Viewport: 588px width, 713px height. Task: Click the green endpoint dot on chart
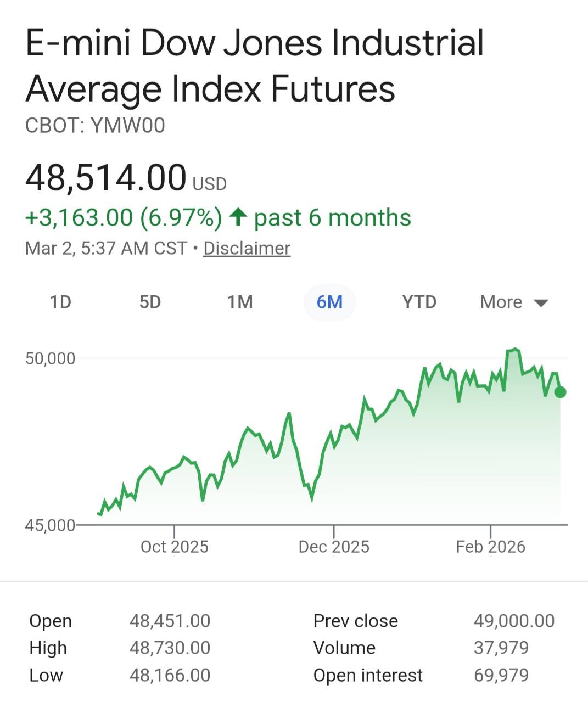point(560,392)
